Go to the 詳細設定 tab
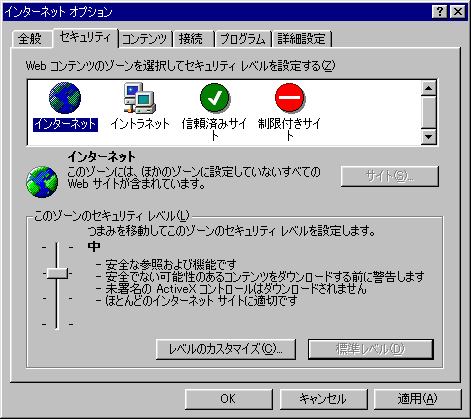 [301, 39]
